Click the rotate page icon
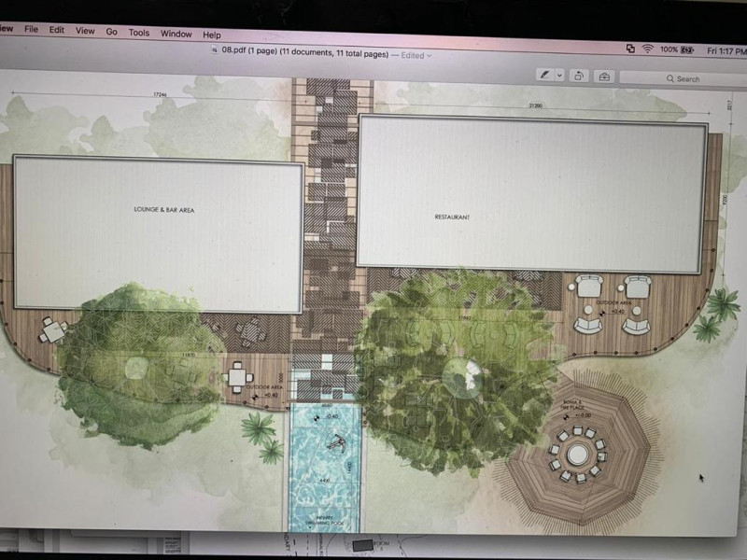 [580, 76]
